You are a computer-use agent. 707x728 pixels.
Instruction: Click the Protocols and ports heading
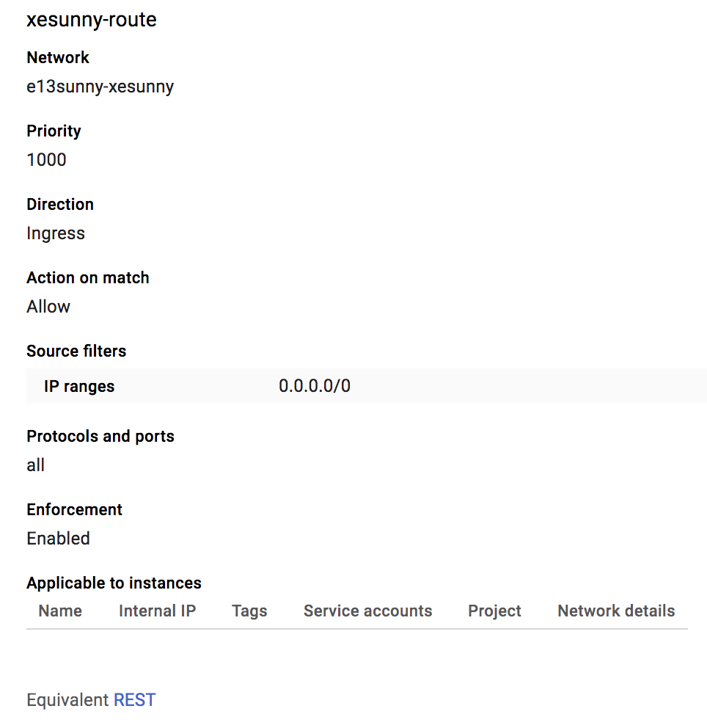tap(100, 436)
